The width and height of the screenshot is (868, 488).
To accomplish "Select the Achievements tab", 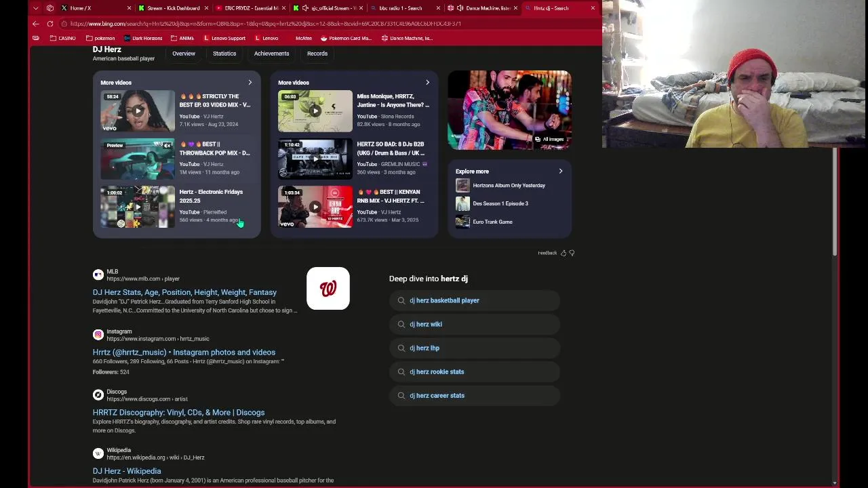I will click(x=271, y=54).
